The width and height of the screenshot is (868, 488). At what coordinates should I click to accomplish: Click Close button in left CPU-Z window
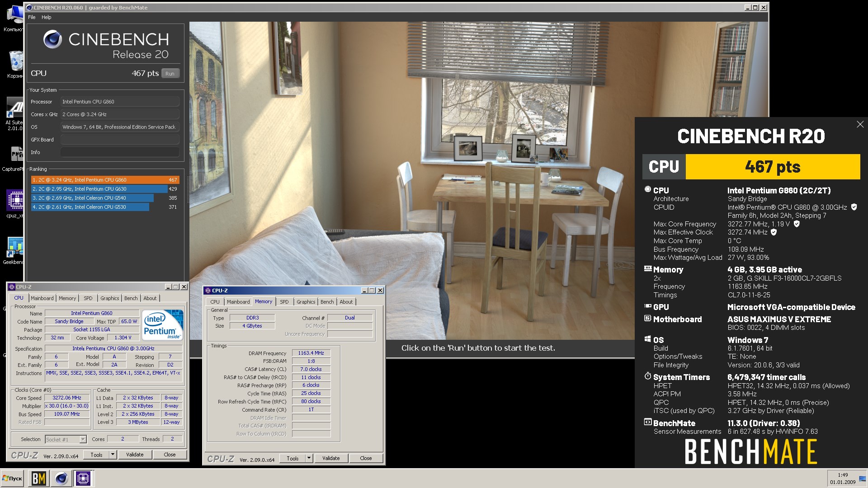pos(170,455)
